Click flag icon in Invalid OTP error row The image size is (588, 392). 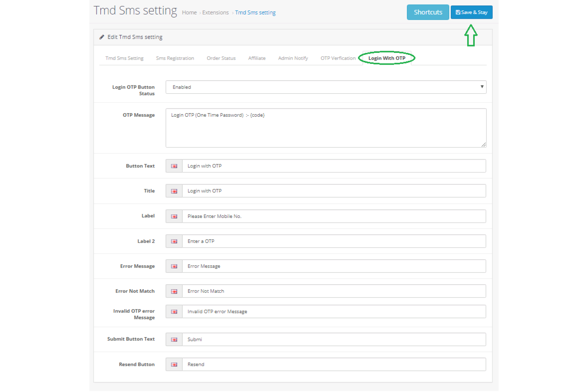174,312
